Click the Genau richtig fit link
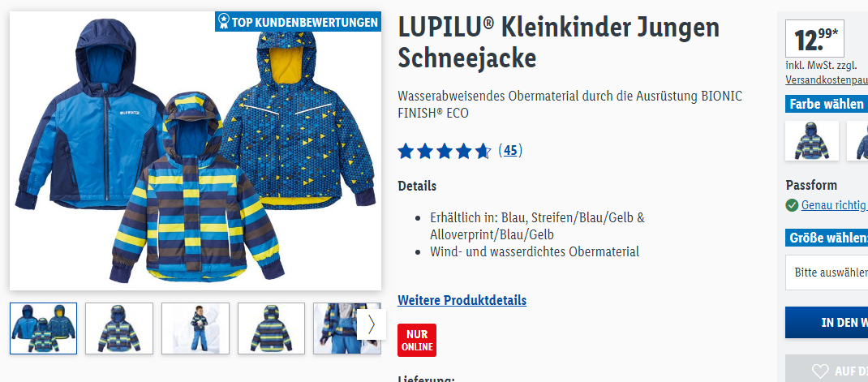Image resolution: width=868 pixels, height=382 pixels. (834, 205)
